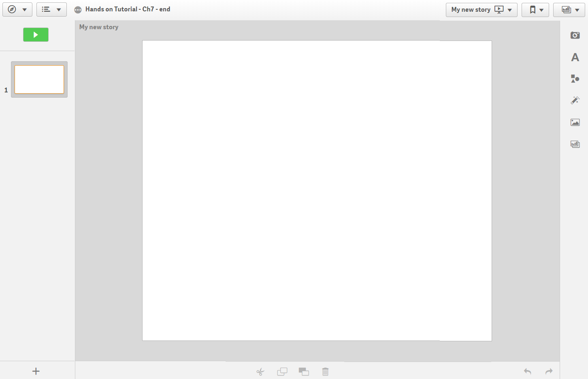Add a new slide with plus button
The image size is (588, 379).
pos(36,371)
